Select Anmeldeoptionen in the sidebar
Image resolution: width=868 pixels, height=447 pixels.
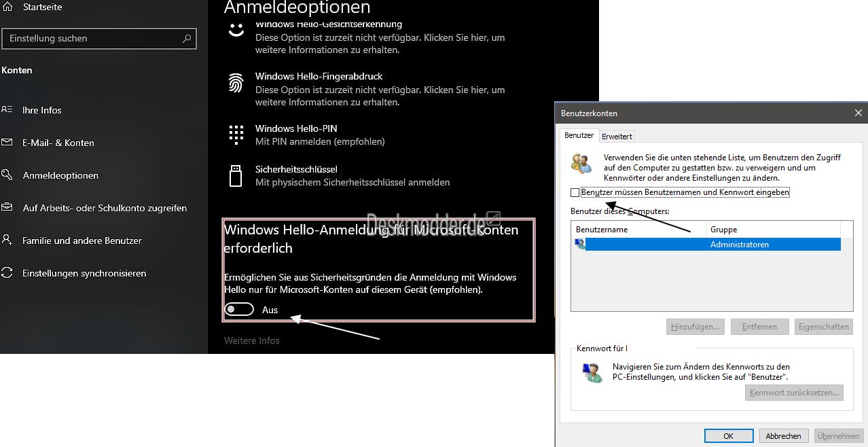(x=60, y=175)
